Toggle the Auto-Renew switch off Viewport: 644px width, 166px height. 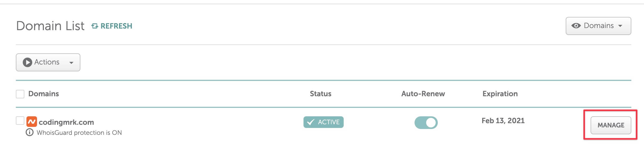pyautogui.click(x=426, y=123)
